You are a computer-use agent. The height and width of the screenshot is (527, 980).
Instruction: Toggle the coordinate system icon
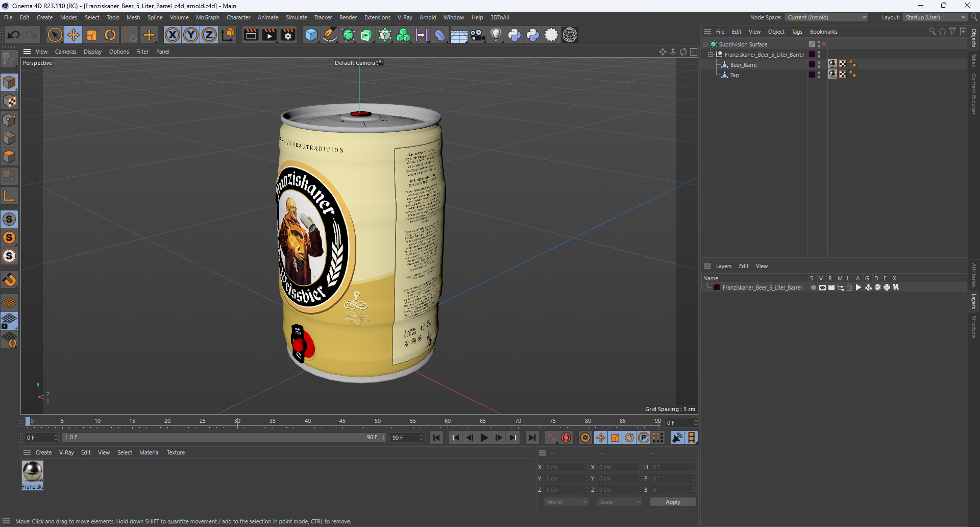229,35
